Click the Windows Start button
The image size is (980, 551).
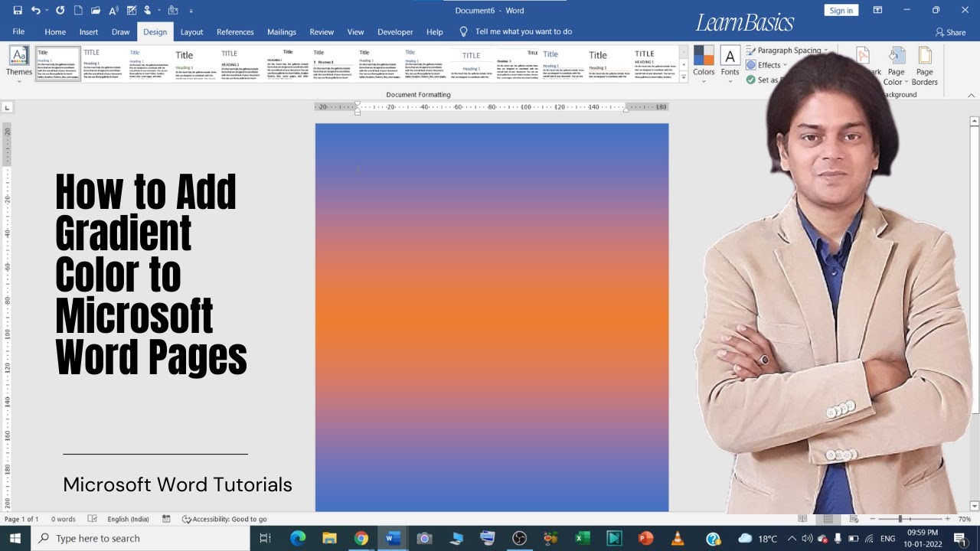(x=15, y=538)
